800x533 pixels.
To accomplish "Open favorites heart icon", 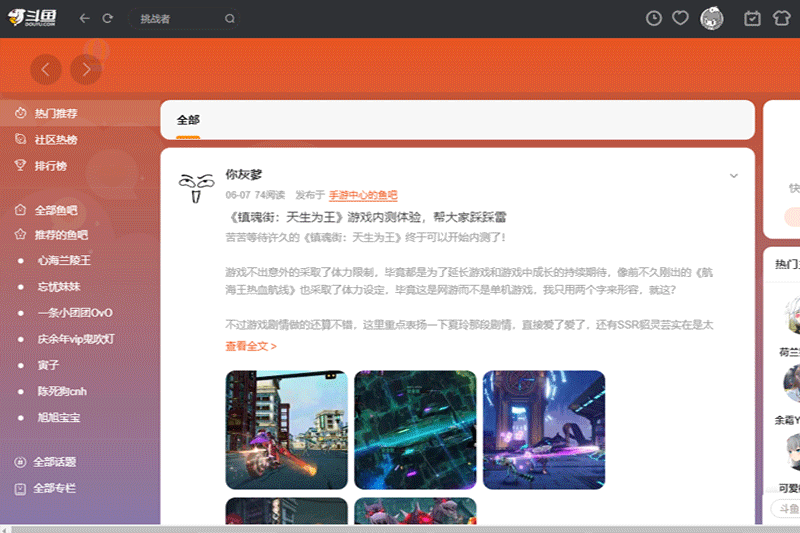I will point(680,18).
